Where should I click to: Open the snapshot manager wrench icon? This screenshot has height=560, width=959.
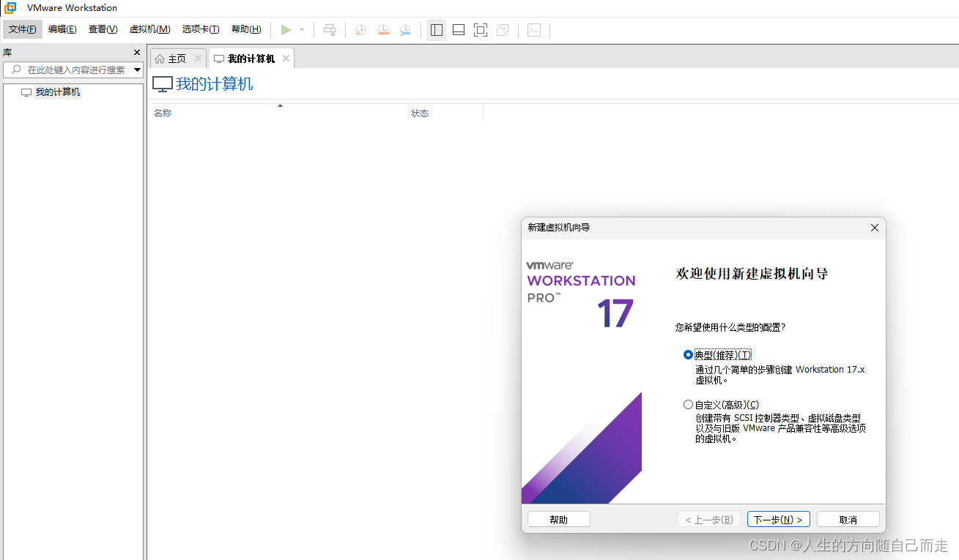405,30
